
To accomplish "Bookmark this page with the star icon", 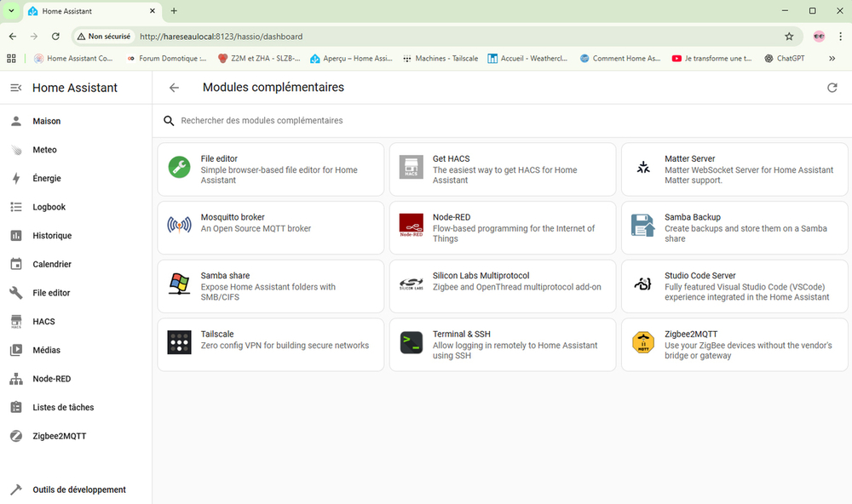I will [789, 37].
